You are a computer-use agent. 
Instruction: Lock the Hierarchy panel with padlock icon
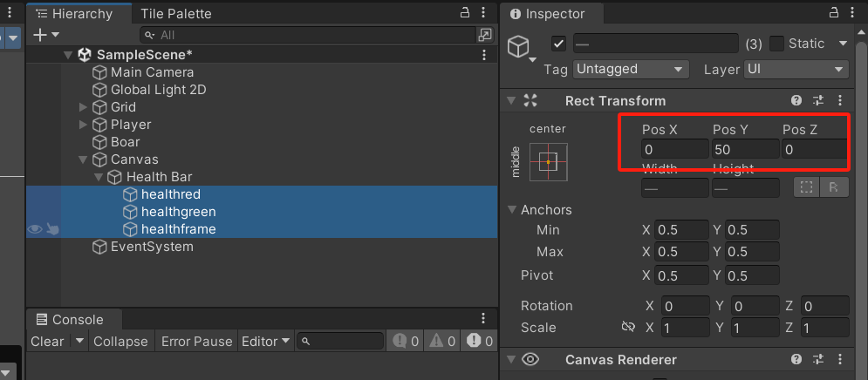(x=465, y=13)
